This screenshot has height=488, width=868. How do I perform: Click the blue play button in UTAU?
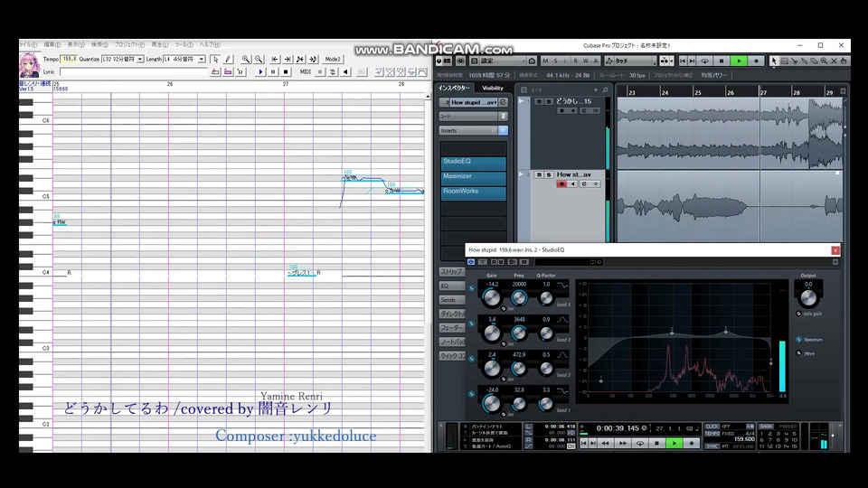coord(260,72)
